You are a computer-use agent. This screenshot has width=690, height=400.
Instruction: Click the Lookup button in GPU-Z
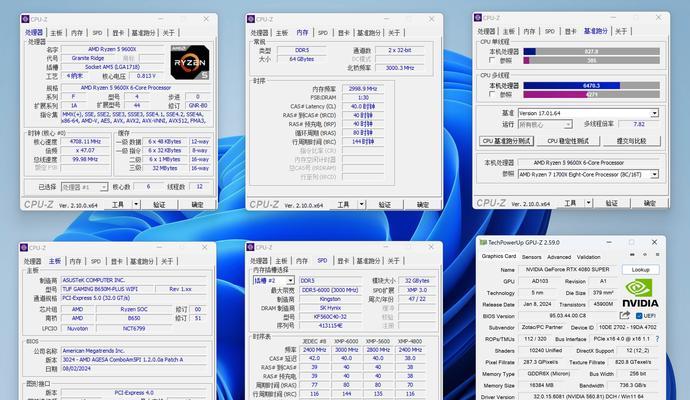point(640,269)
